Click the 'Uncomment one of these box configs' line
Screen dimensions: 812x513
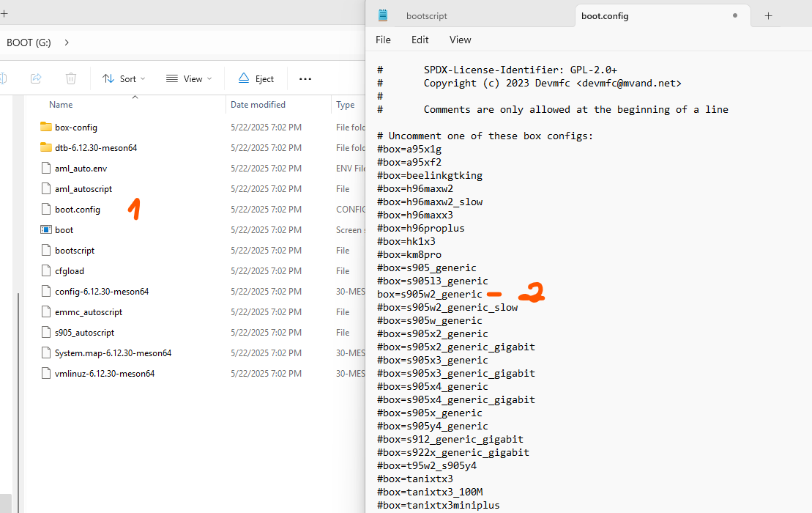click(485, 136)
